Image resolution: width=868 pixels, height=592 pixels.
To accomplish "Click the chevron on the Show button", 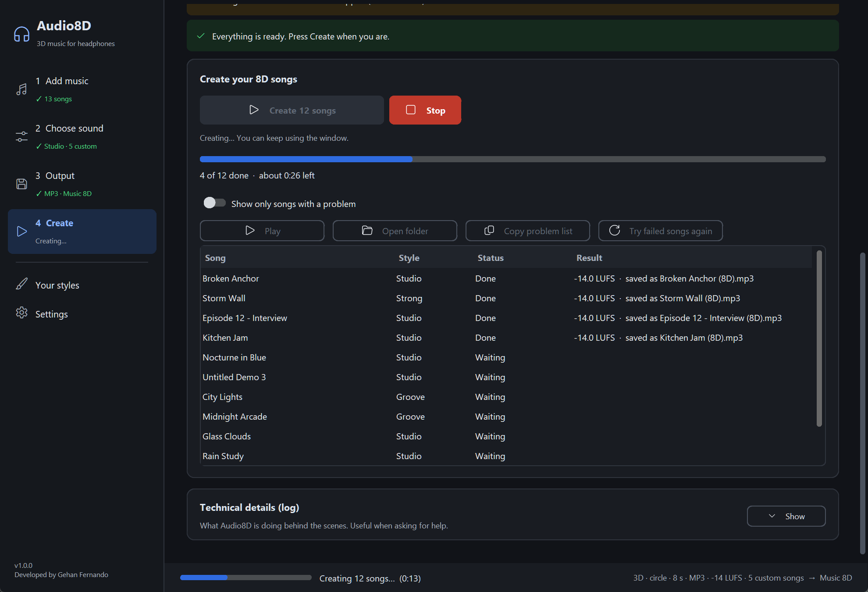I will (772, 516).
